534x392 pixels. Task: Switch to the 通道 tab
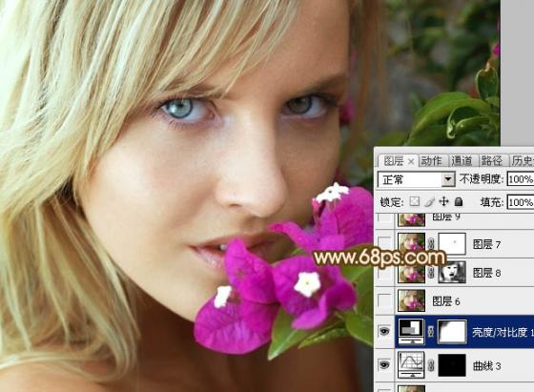462,160
